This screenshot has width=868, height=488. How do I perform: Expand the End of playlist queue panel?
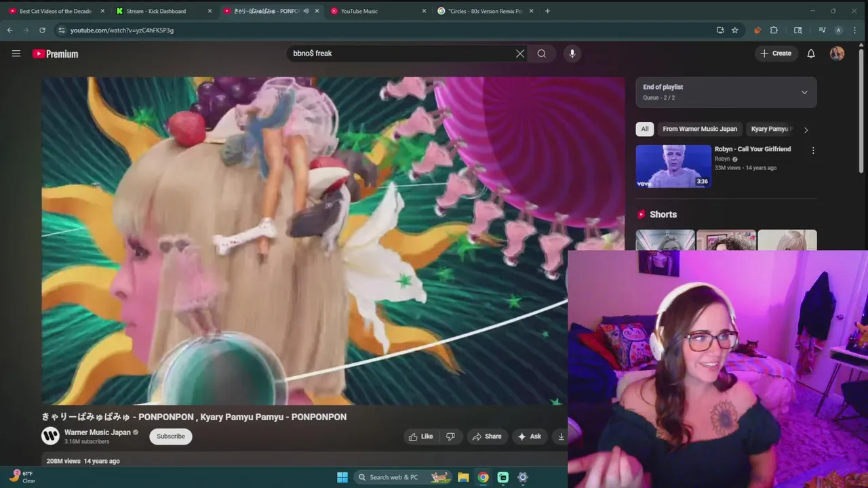pyautogui.click(x=804, y=92)
